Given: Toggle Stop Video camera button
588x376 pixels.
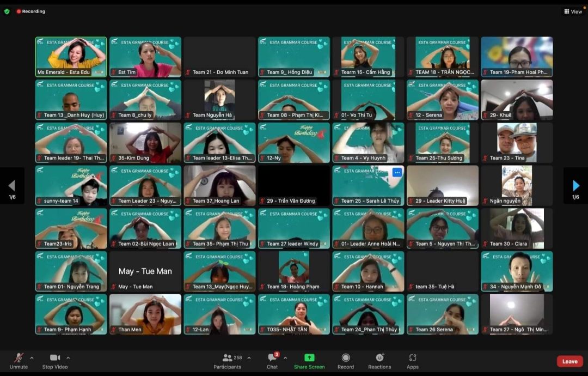Looking at the screenshot, I should (x=55, y=358).
